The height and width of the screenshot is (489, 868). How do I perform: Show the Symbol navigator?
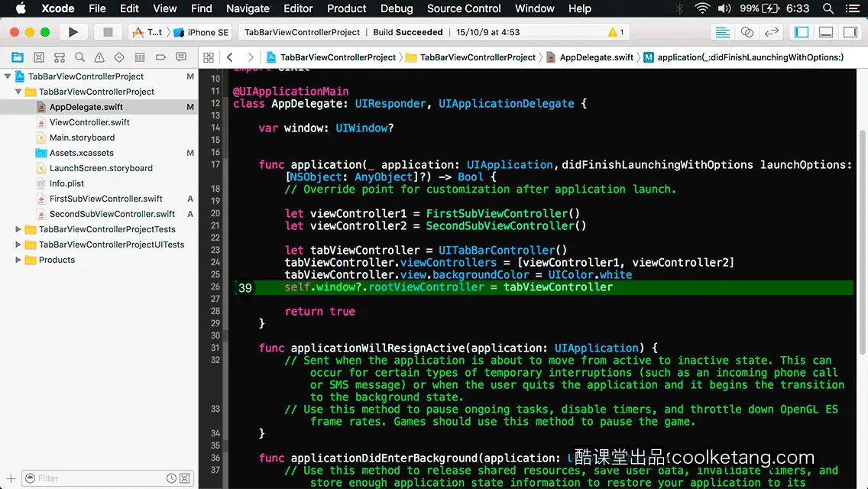(39, 57)
